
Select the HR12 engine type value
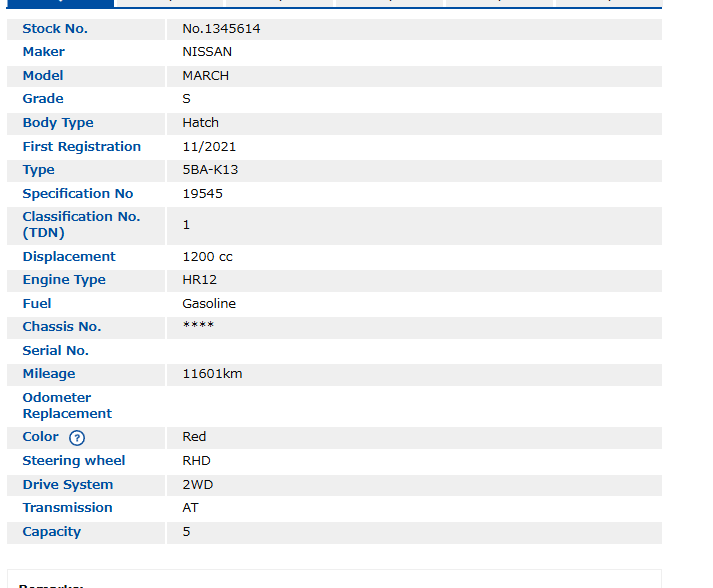199,280
